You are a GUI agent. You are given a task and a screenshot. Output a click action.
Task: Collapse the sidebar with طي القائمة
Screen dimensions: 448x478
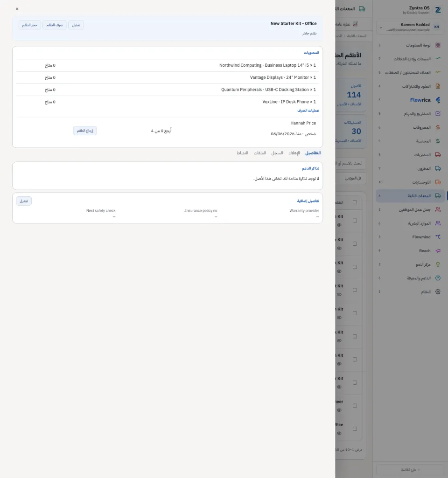(x=410, y=470)
